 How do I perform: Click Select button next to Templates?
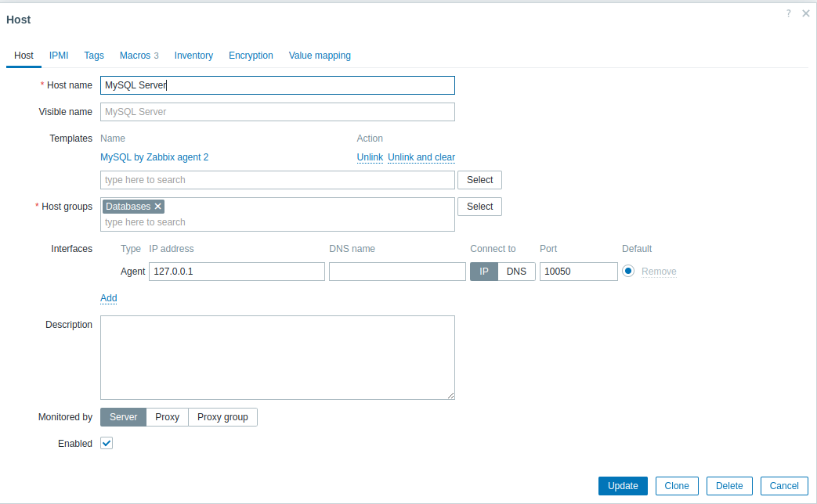[x=479, y=180]
